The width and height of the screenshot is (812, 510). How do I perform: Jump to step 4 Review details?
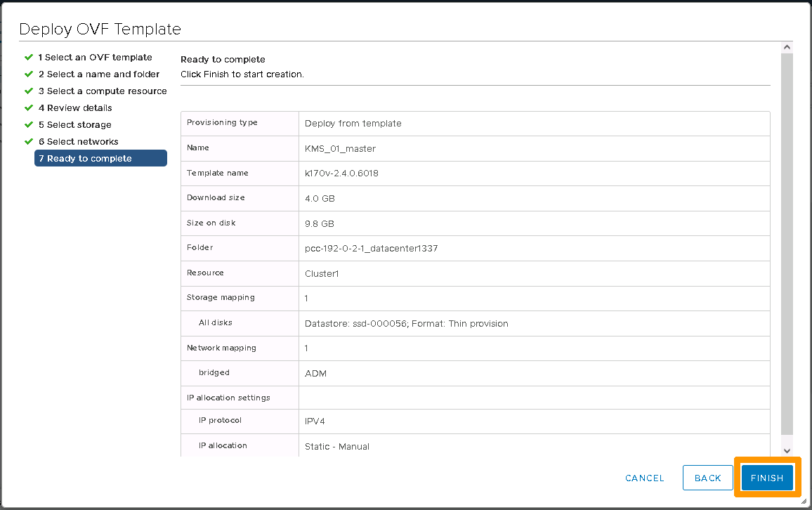click(75, 107)
